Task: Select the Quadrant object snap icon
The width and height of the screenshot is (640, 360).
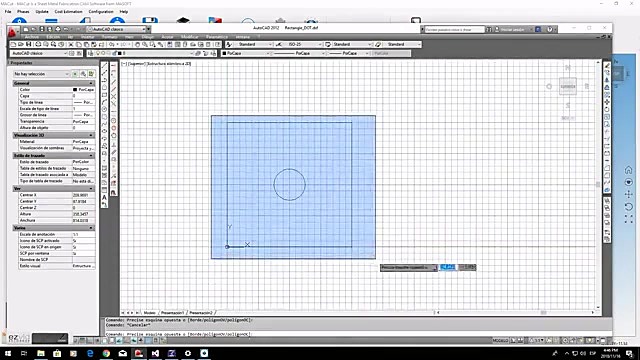Action: [113, 128]
